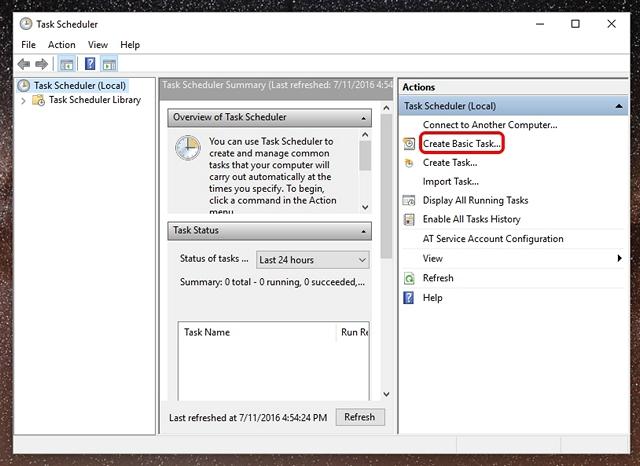Click the Task Scheduler clock icon in title bar

point(26,24)
